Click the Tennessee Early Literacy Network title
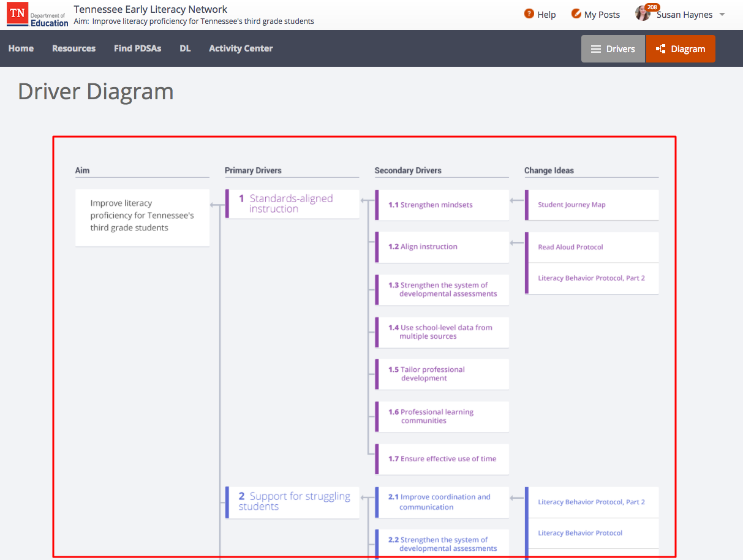The image size is (743, 560). coord(151,9)
